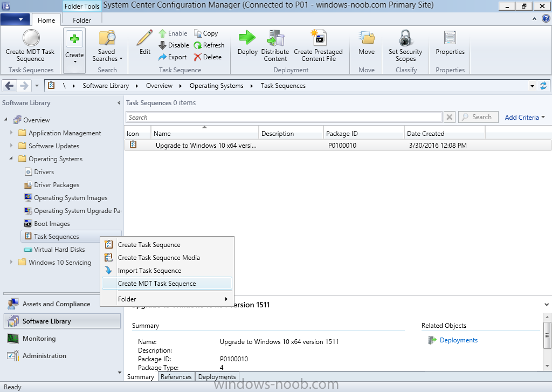Open the References tab
The image size is (552, 392).
[x=176, y=377]
